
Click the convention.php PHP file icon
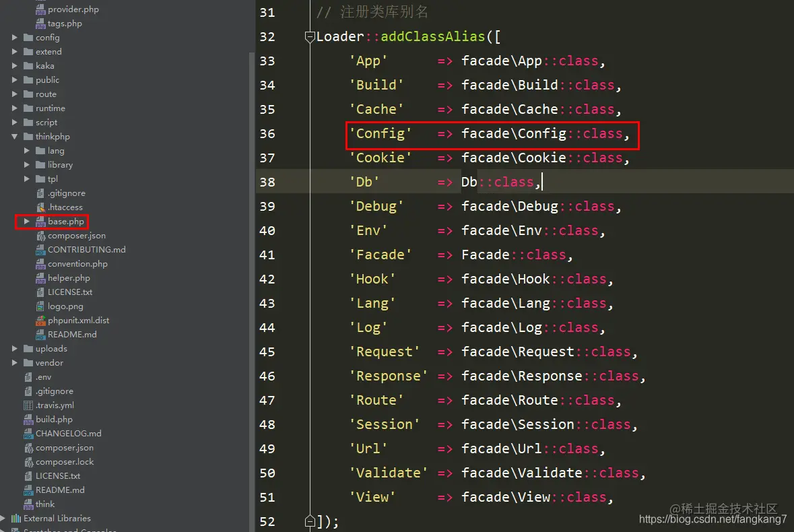click(40, 264)
